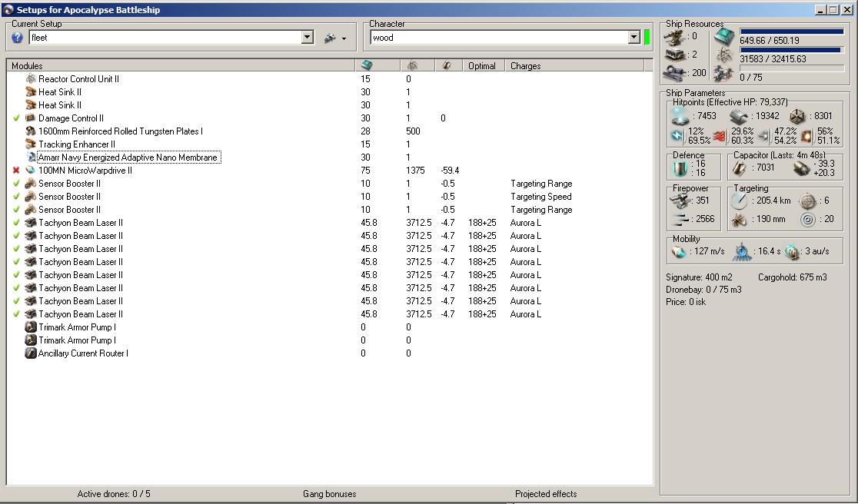Click the Cargohold: 675 m3 text

click(x=793, y=277)
